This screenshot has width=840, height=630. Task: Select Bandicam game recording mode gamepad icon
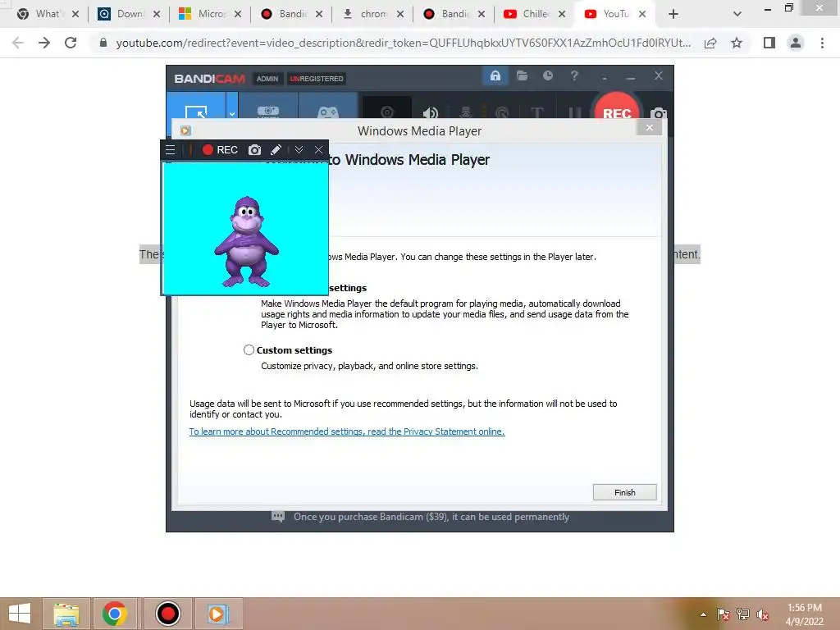click(x=328, y=112)
